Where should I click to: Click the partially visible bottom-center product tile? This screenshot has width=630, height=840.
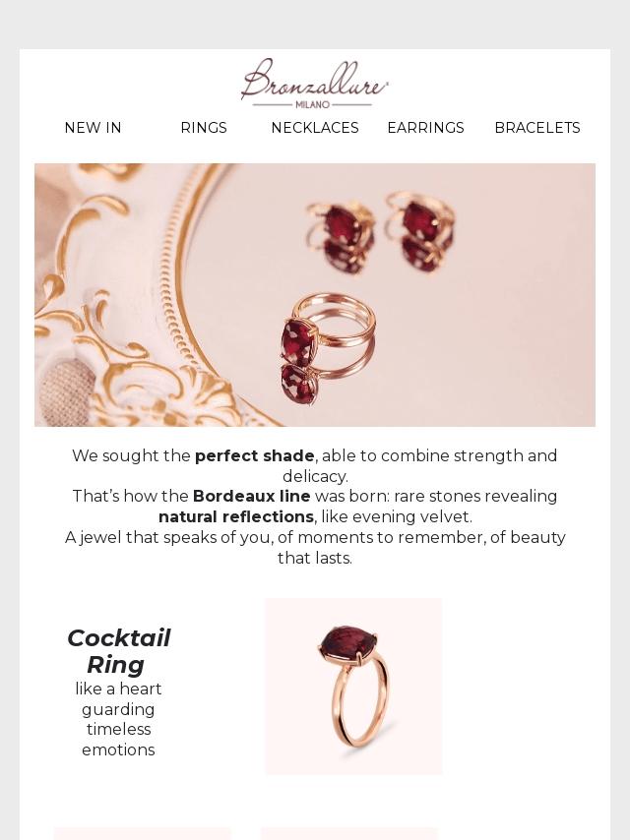tap(348, 834)
